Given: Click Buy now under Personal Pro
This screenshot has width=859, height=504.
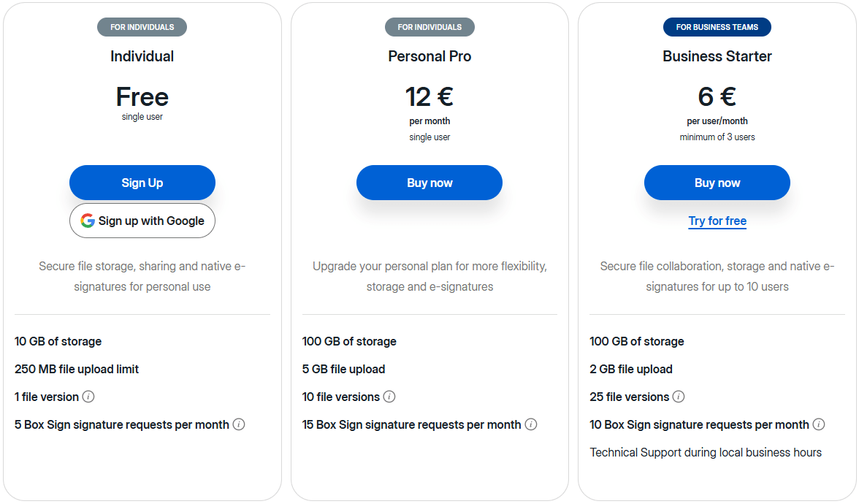Looking at the screenshot, I should 429,183.
